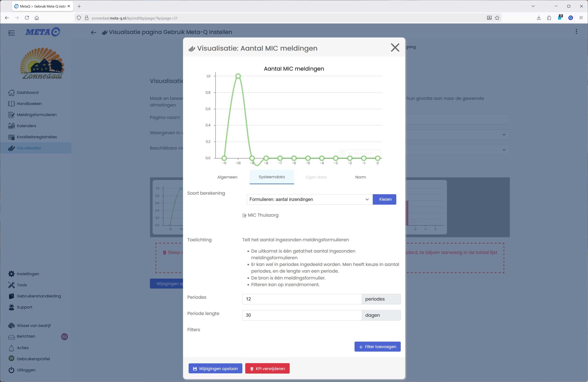588x382 pixels.
Task: Open Handboeken in the sidebar
Action: pyautogui.click(x=29, y=104)
